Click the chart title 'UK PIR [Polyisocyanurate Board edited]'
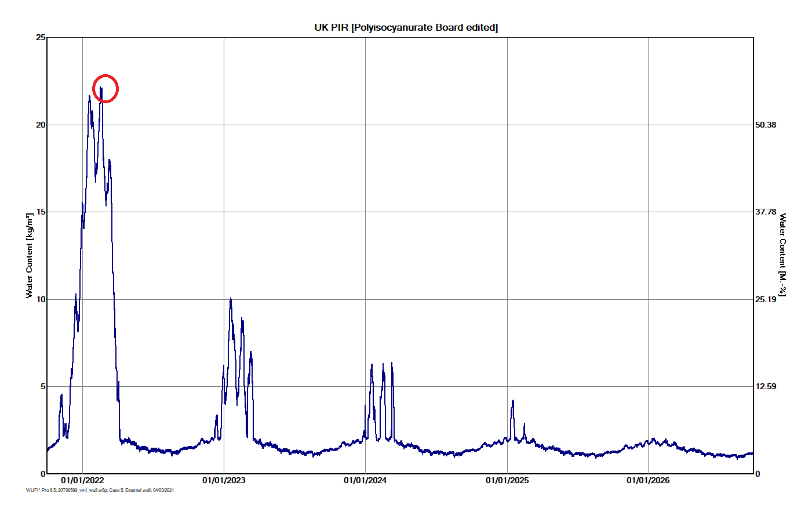 (x=406, y=27)
